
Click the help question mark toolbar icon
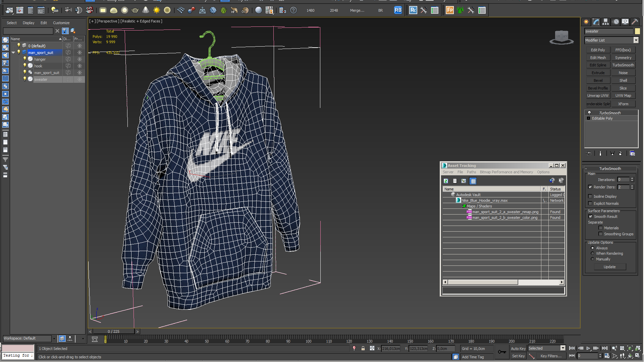click(293, 10)
